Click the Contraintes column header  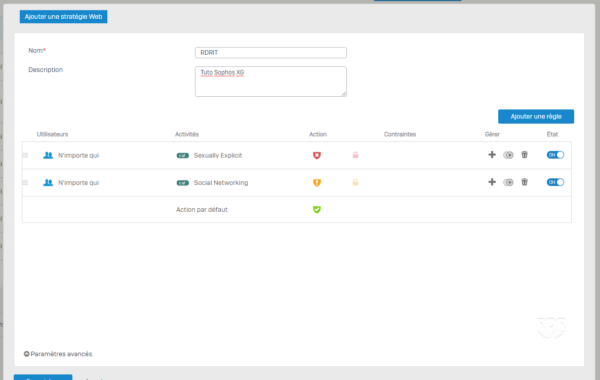point(400,134)
